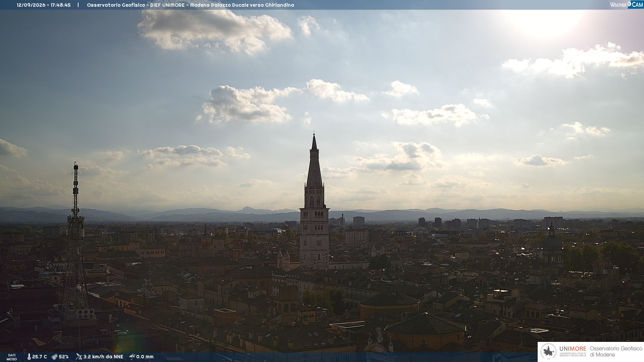
Task: Click the rain umbrella precipitation icon
Action: click(x=132, y=357)
